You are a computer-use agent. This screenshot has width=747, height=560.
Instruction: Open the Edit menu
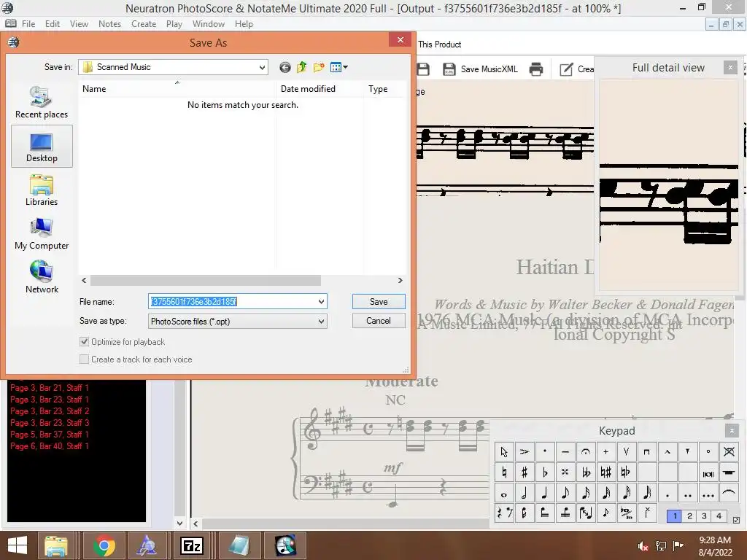click(x=53, y=24)
